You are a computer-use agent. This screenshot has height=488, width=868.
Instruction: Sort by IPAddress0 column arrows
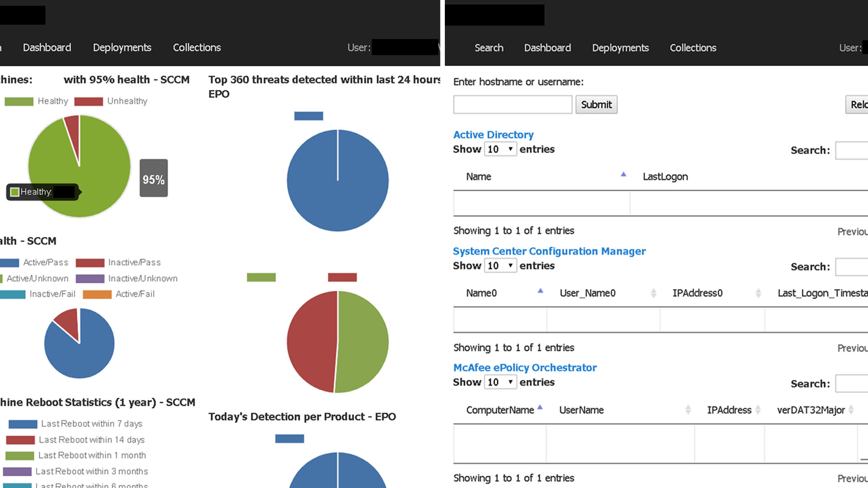pos(758,293)
